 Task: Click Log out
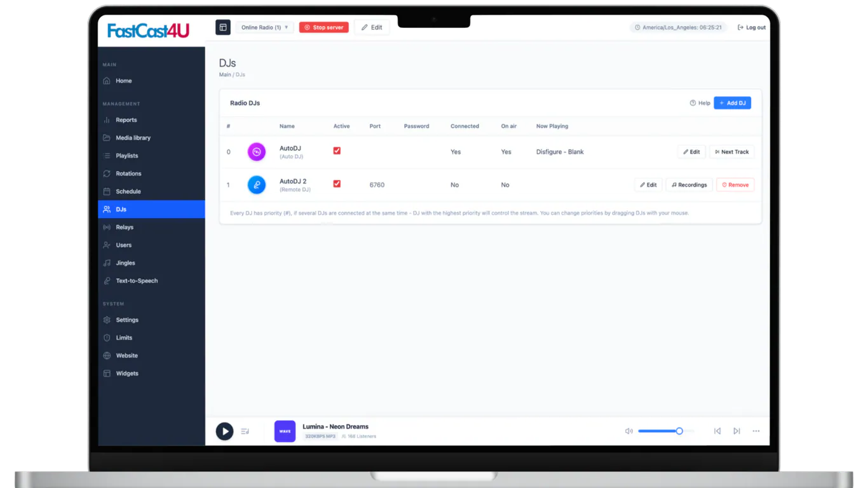[752, 27]
